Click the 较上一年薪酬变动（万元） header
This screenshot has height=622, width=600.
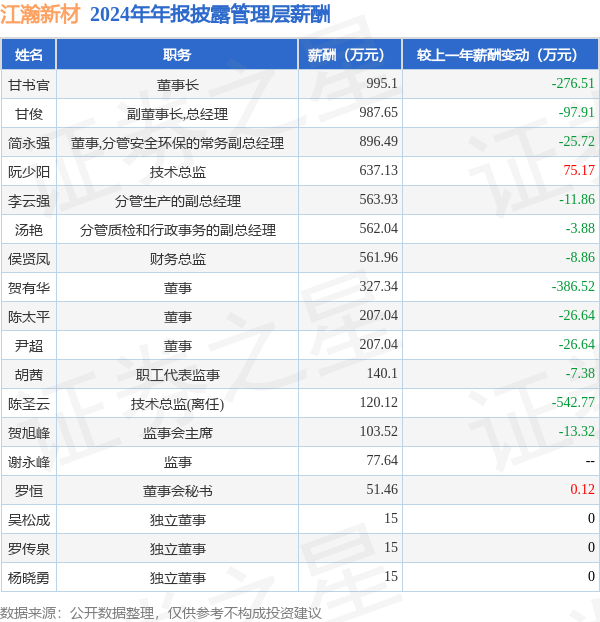tap(500, 55)
